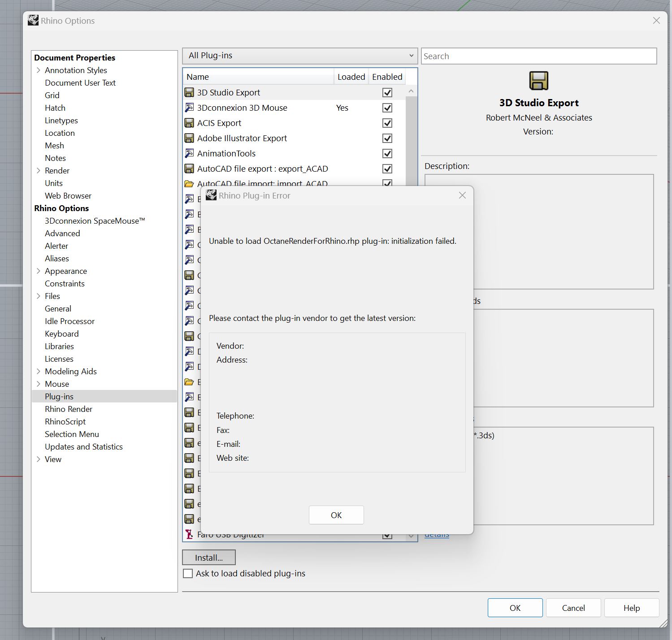Viewport: 672px width, 640px height.
Task: Open the Web Browser properties page
Action: 68,196
